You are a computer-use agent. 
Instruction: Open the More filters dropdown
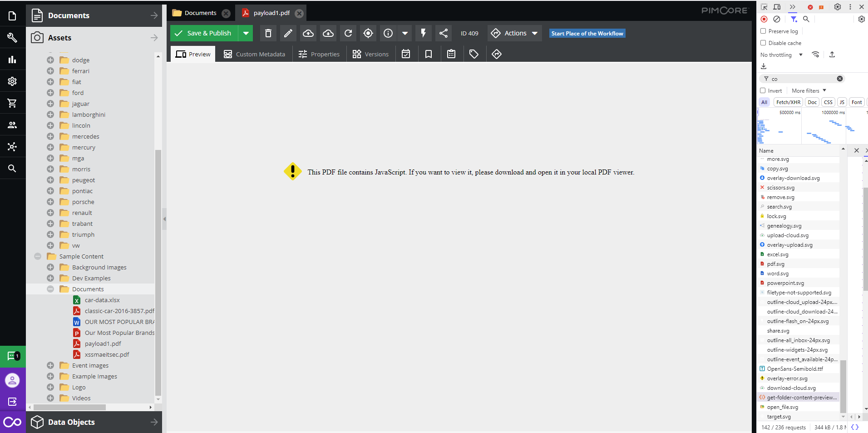pyautogui.click(x=809, y=90)
